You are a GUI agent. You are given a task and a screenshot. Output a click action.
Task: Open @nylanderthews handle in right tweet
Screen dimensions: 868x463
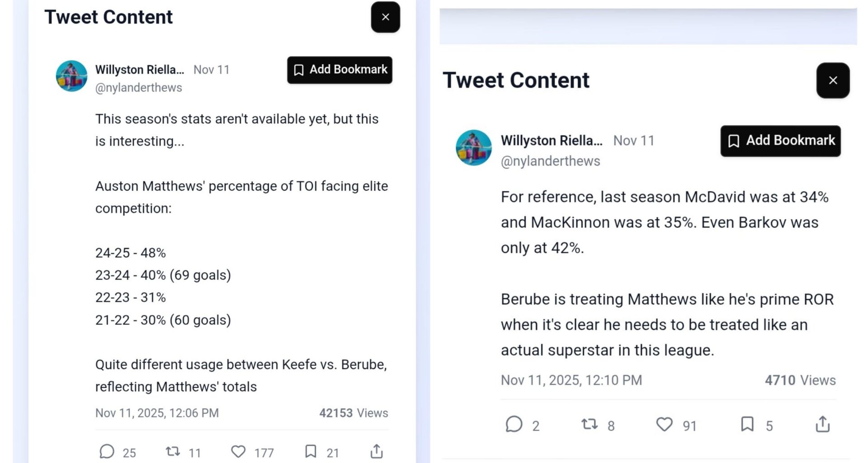tap(550, 161)
